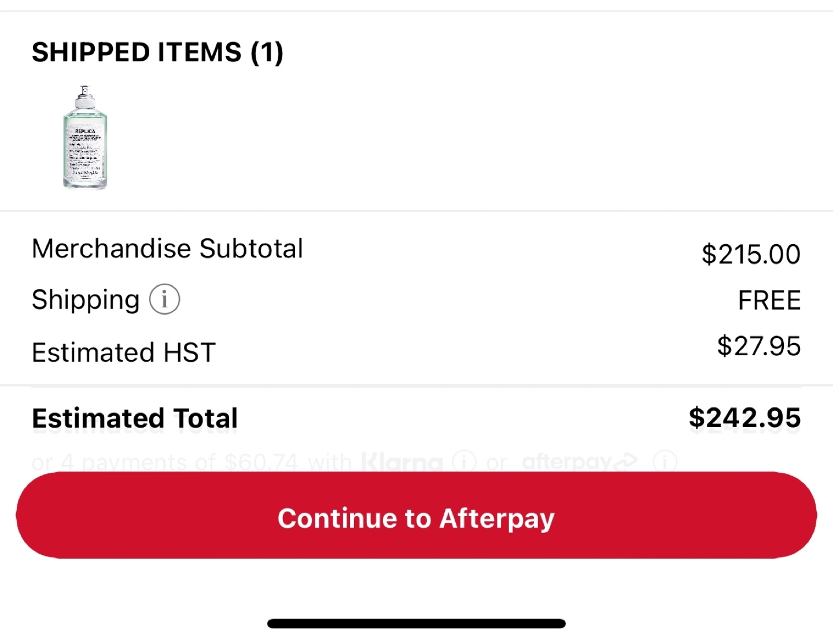
Task: Tap the SHIPPED ITEMS (1) heading
Action: [x=157, y=53]
